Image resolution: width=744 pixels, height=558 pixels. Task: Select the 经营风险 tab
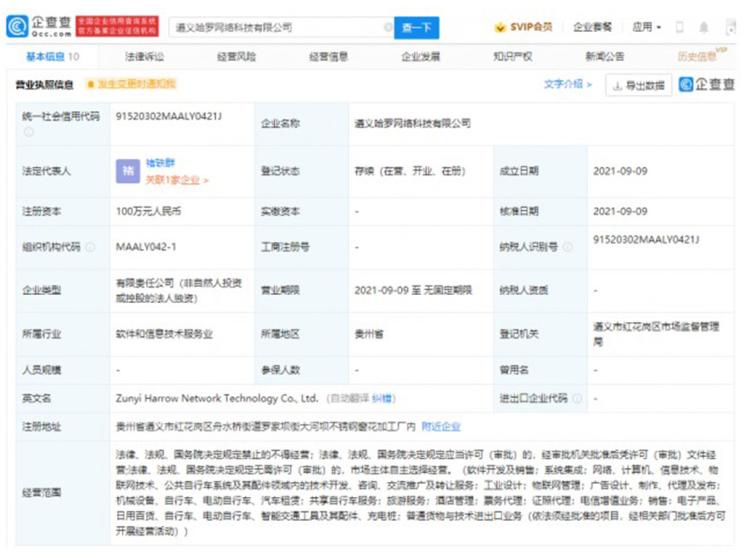236,57
